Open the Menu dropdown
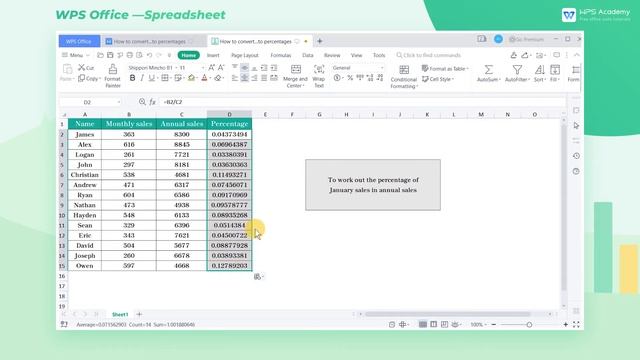The image size is (640, 360). (x=76, y=55)
